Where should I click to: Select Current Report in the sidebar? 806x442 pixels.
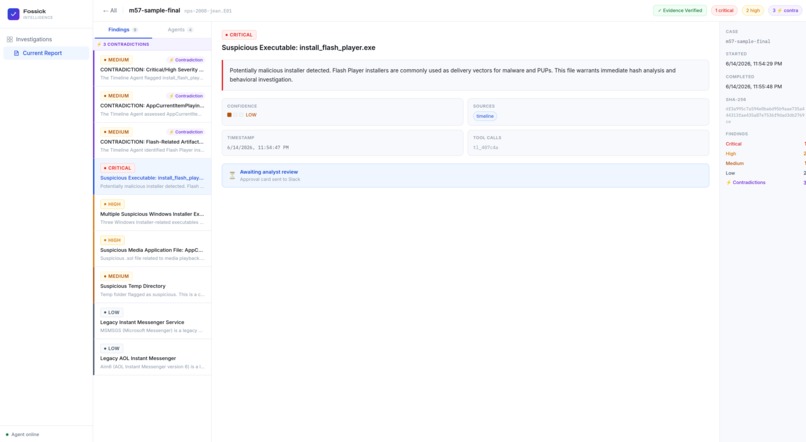(45, 53)
